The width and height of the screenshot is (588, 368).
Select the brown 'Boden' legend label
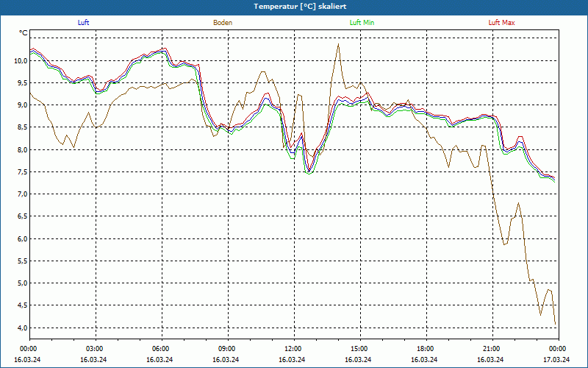coord(223,23)
